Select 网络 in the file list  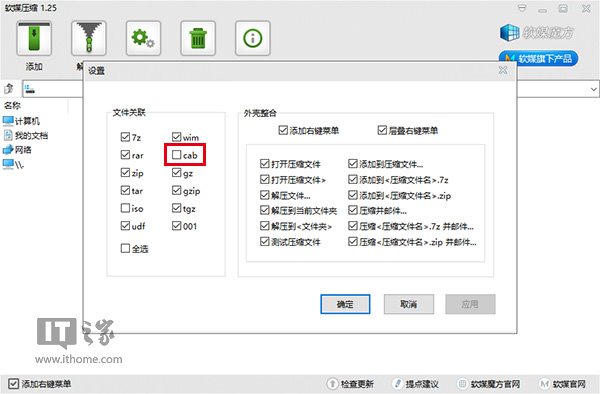[x=17, y=150]
